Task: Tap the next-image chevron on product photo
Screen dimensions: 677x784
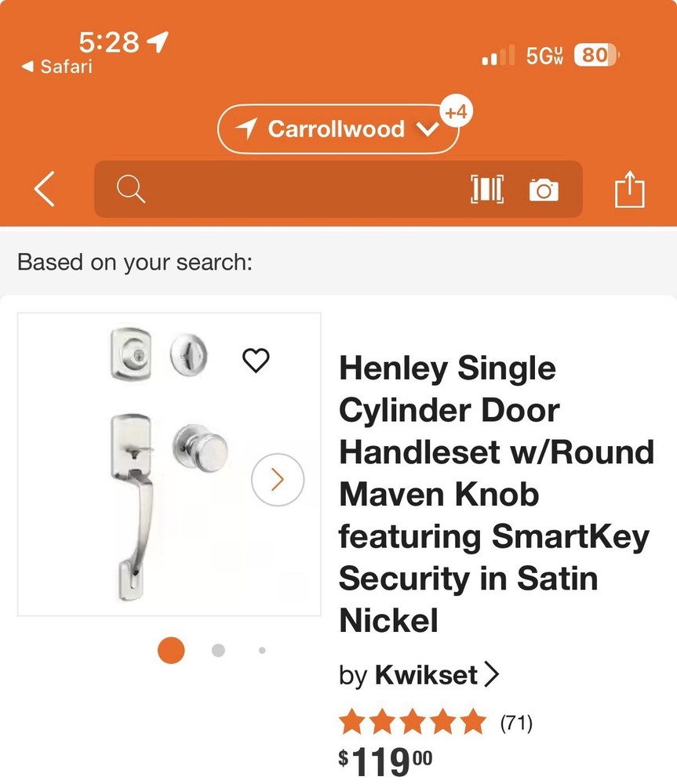Action: pyautogui.click(x=278, y=480)
